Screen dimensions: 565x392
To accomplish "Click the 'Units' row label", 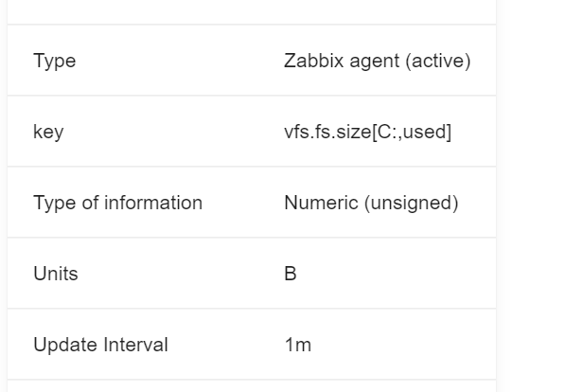I will point(56,274).
